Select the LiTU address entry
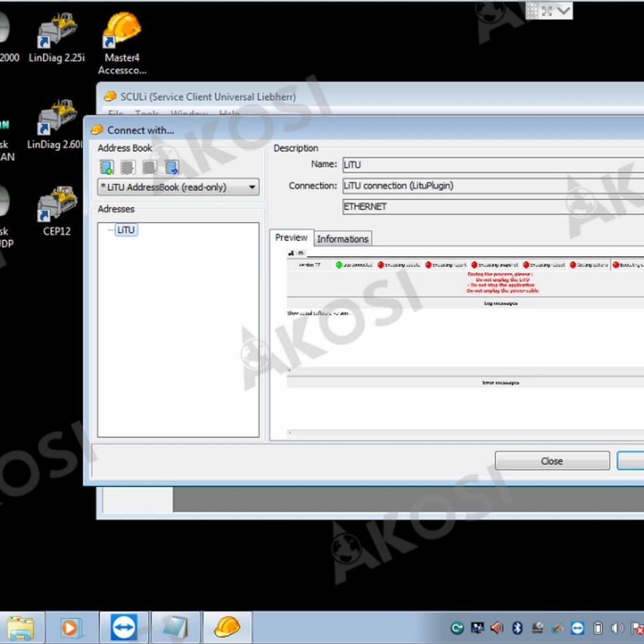This screenshot has width=644, height=644. pos(126,230)
